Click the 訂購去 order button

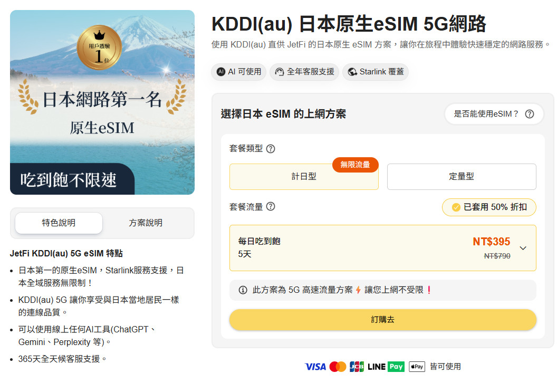coord(382,320)
